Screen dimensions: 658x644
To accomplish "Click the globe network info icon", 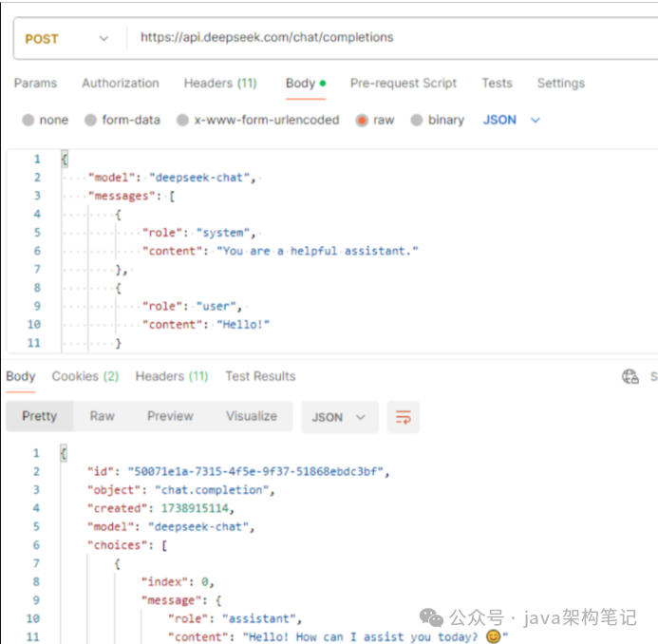I will tap(630, 376).
